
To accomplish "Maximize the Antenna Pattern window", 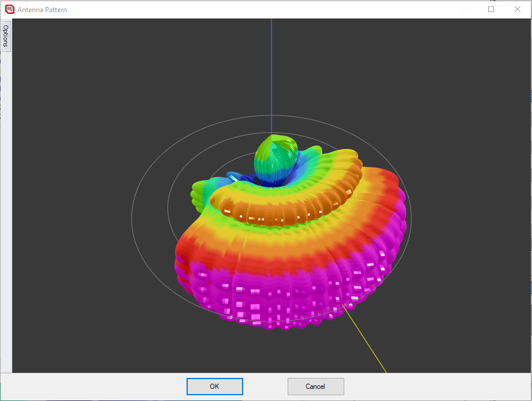I will point(491,9).
